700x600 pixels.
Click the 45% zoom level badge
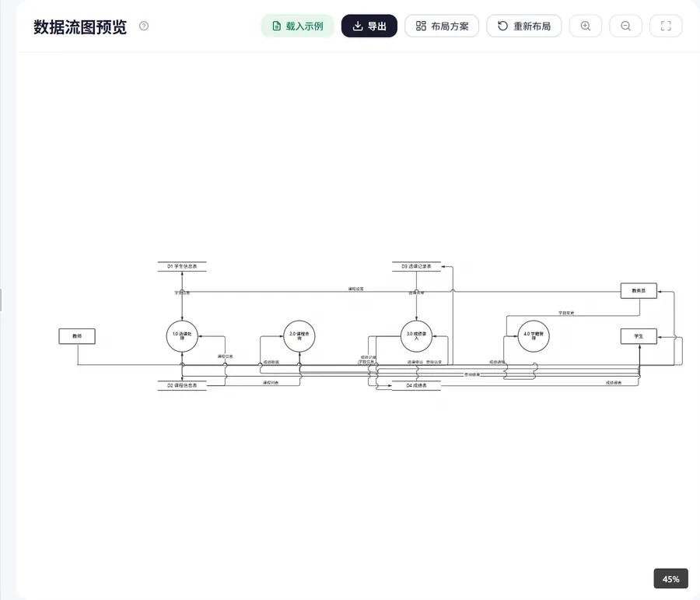tap(670, 578)
